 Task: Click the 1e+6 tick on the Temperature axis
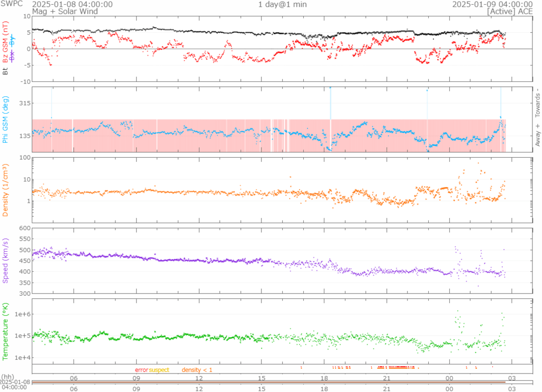(22, 314)
